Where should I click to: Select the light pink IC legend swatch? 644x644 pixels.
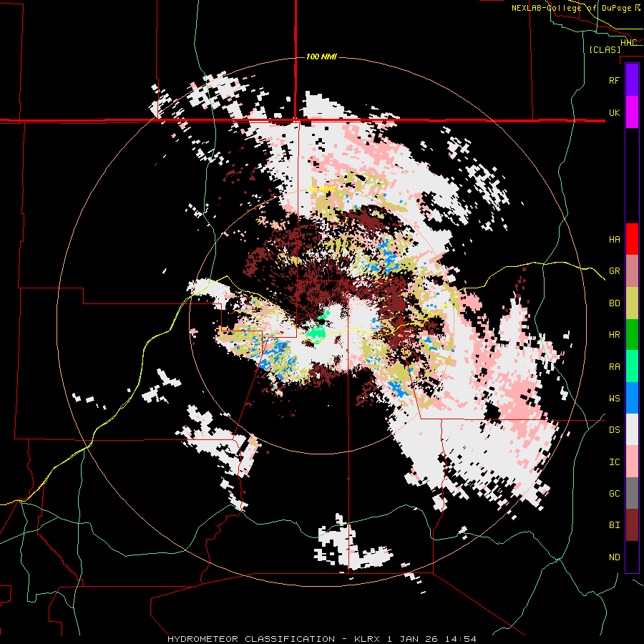click(632, 462)
